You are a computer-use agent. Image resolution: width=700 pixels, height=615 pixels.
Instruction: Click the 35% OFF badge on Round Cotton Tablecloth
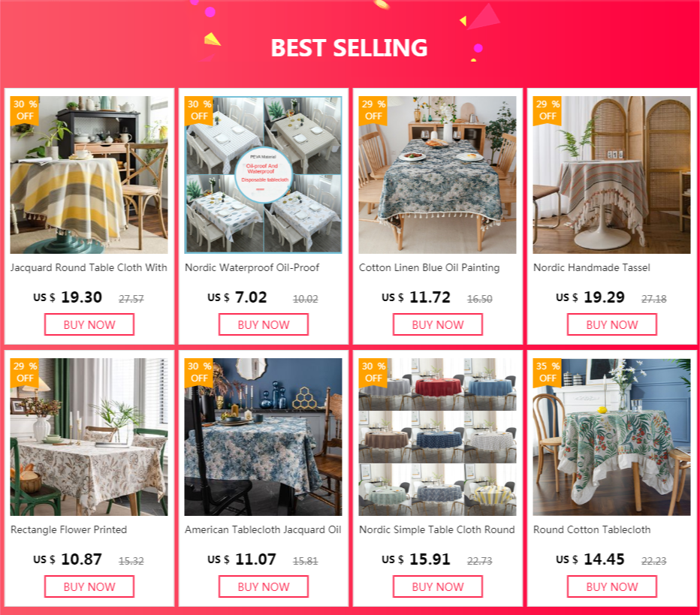click(x=548, y=372)
